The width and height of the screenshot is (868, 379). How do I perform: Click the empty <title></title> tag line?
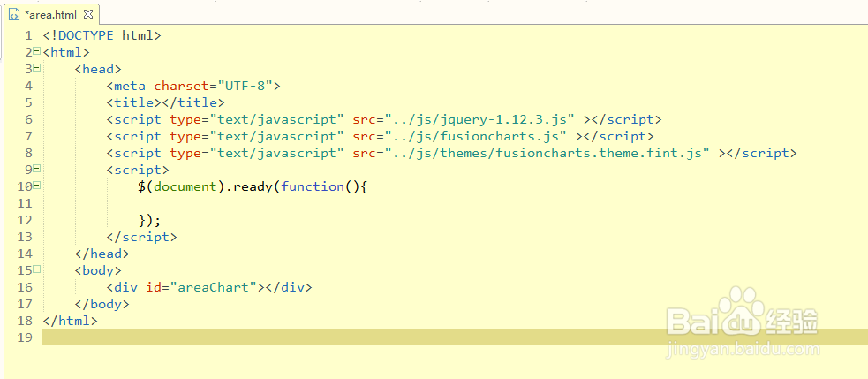165,102
